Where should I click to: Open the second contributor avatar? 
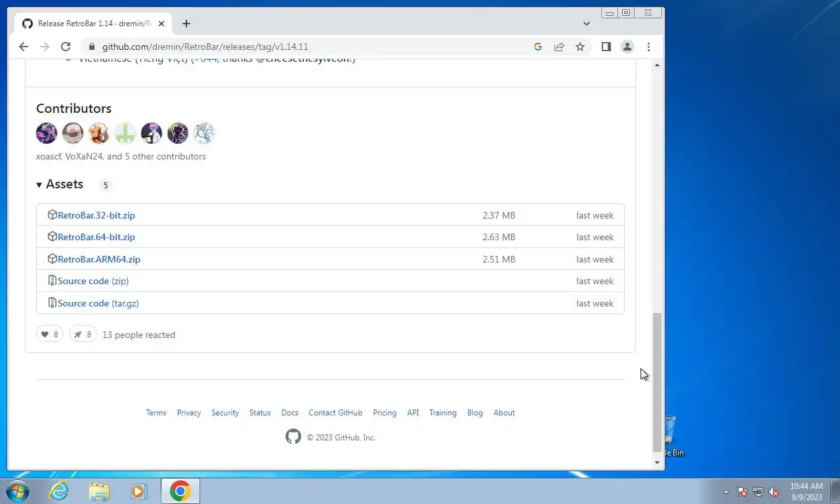(x=73, y=133)
